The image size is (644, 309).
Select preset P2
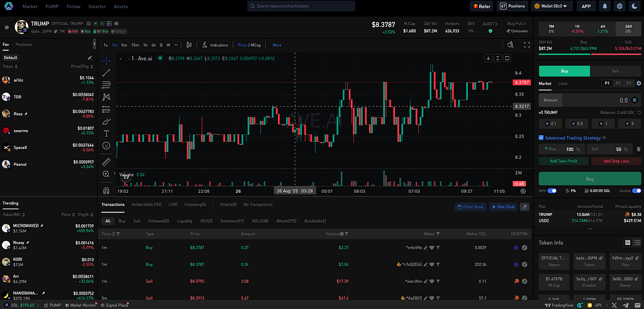pos(618,84)
